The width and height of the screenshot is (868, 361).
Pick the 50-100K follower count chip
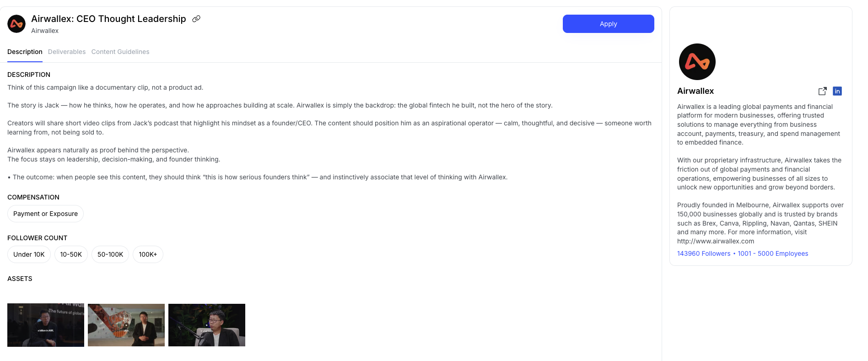(x=110, y=254)
